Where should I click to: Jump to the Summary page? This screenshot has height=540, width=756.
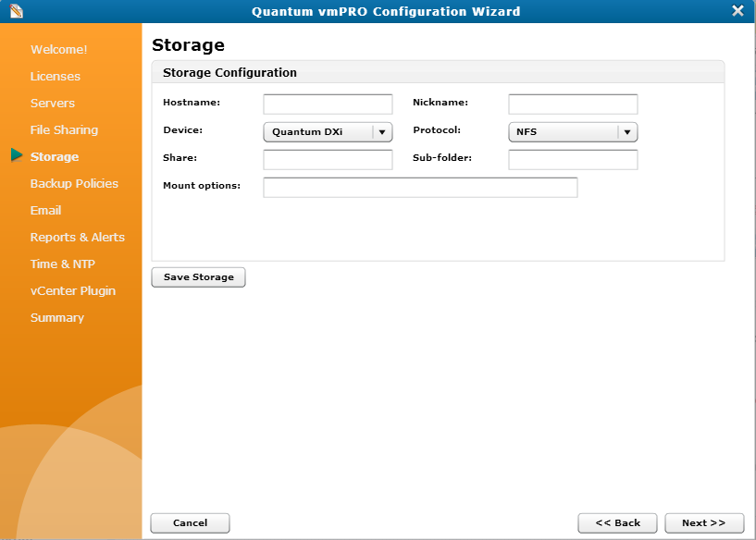(56, 317)
